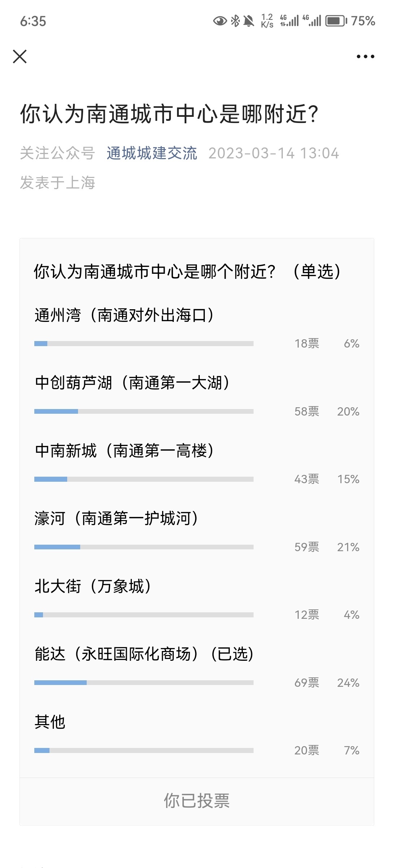Tap the 能达 24% vote progress bar
The width and height of the screenshot is (393, 868).
144,682
